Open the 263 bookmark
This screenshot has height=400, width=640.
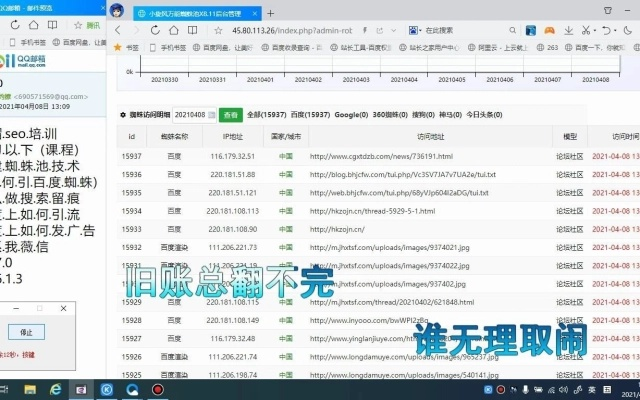click(x=547, y=48)
